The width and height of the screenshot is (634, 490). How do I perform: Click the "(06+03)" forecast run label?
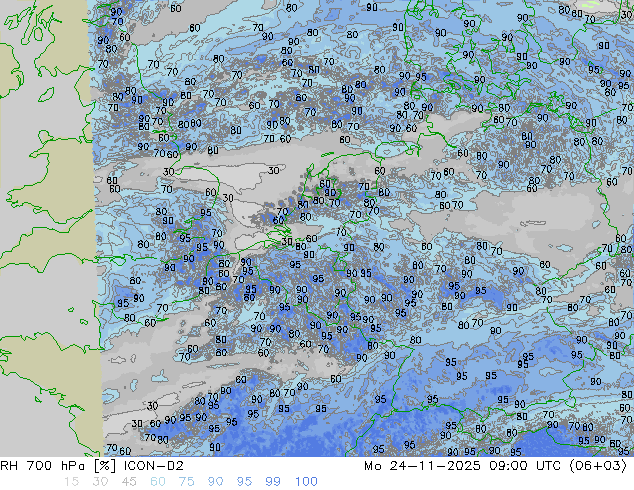coord(598,466)
